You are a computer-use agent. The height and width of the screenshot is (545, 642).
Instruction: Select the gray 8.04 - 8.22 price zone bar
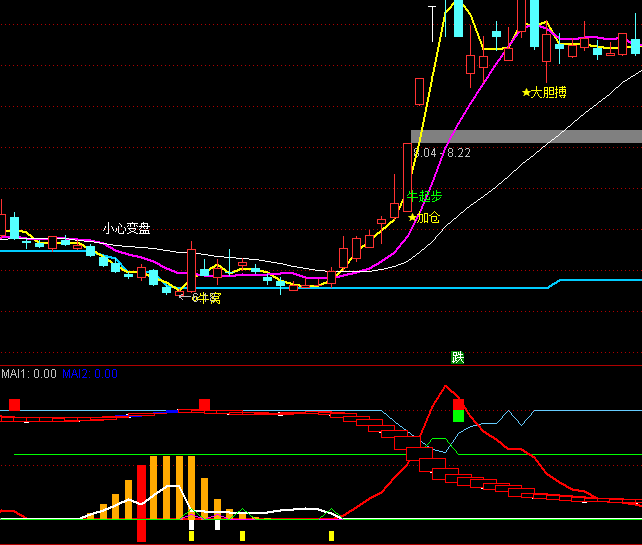coord(526,136)
